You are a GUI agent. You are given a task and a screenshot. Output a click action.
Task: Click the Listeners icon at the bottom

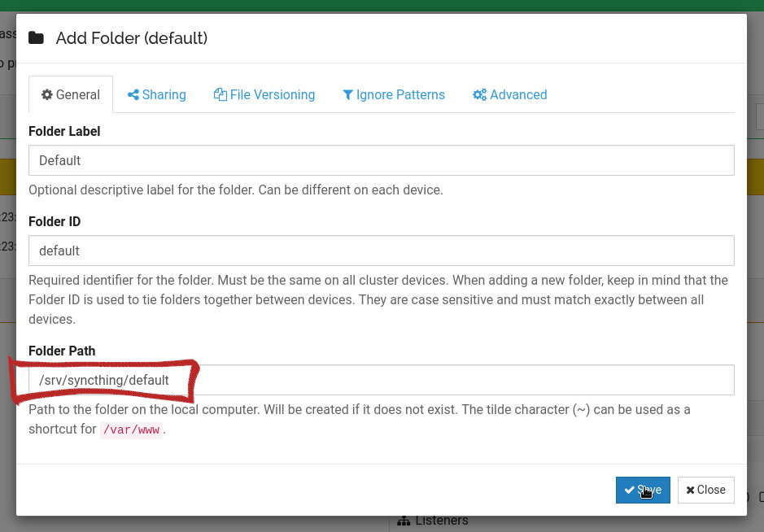(405, 521)
